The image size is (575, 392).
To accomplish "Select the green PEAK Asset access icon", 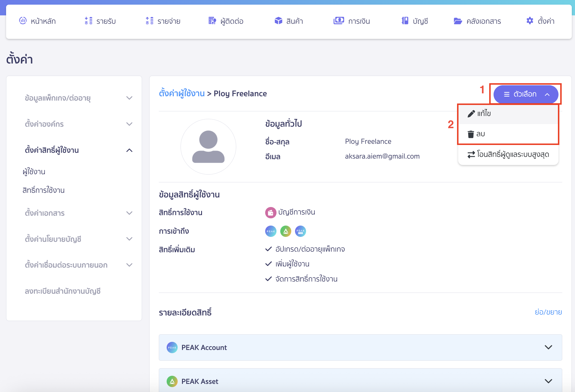I will pyautogui.click(x=285, y=231).
